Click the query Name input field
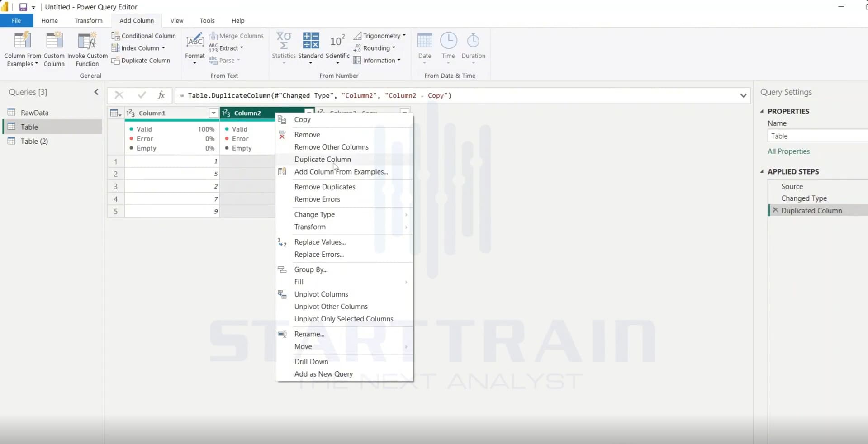The image size is (868, 444). 817,136
